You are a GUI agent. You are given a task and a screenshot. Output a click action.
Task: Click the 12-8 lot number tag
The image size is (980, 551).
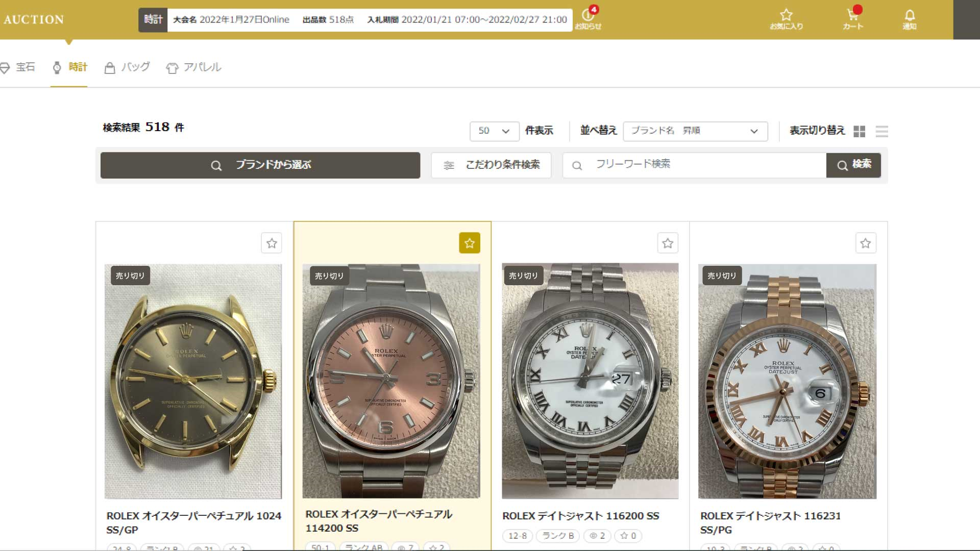click(x=518, y=536)
